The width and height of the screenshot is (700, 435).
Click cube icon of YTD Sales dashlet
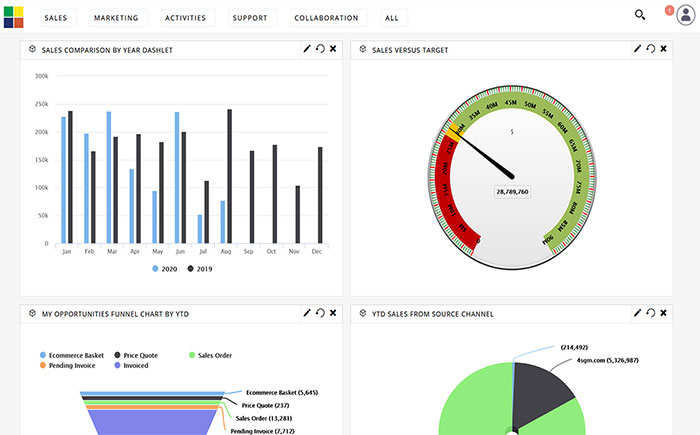(362, 313)
